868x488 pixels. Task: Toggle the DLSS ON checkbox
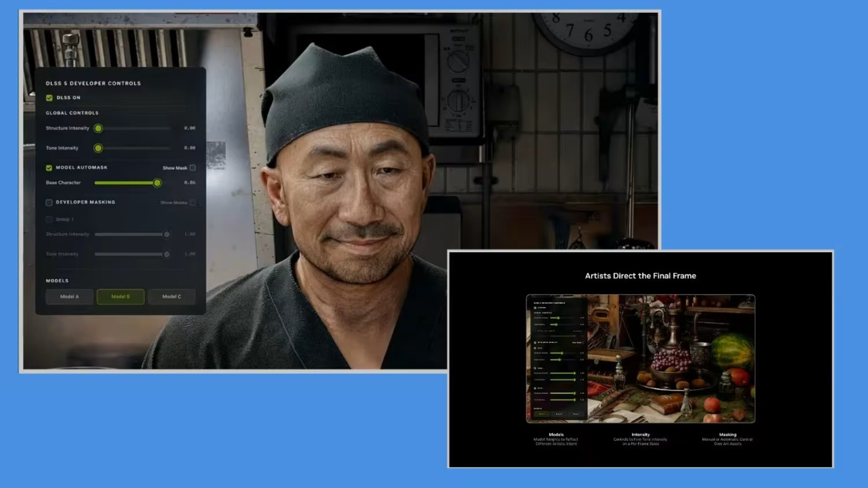pos(49,98)
